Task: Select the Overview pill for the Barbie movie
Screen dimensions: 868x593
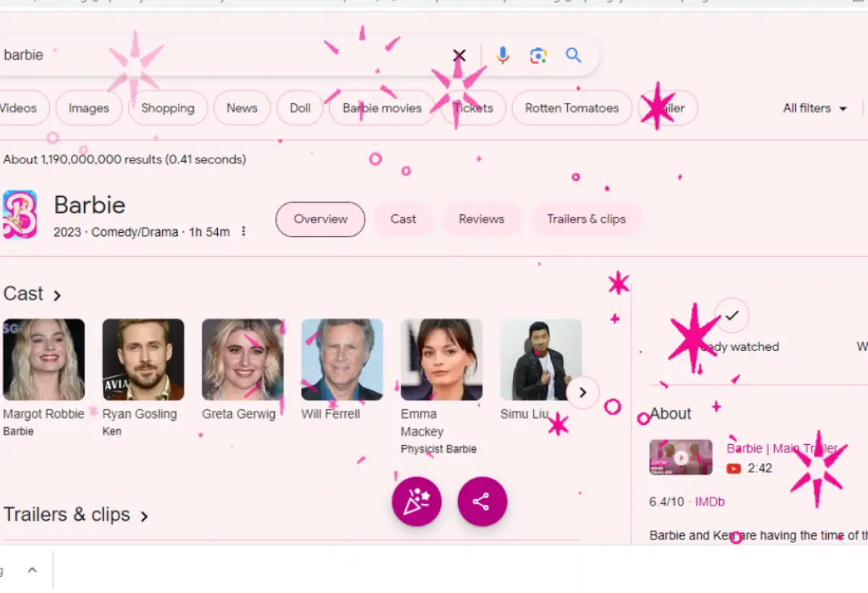Action: tap(320, 219)
